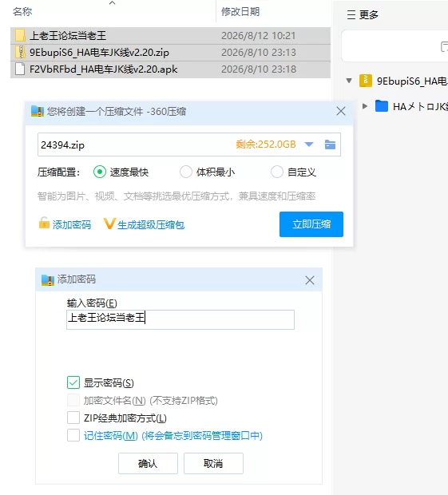
Task: Expand the HAメトロJK folder node
Action: click(365, 106)
